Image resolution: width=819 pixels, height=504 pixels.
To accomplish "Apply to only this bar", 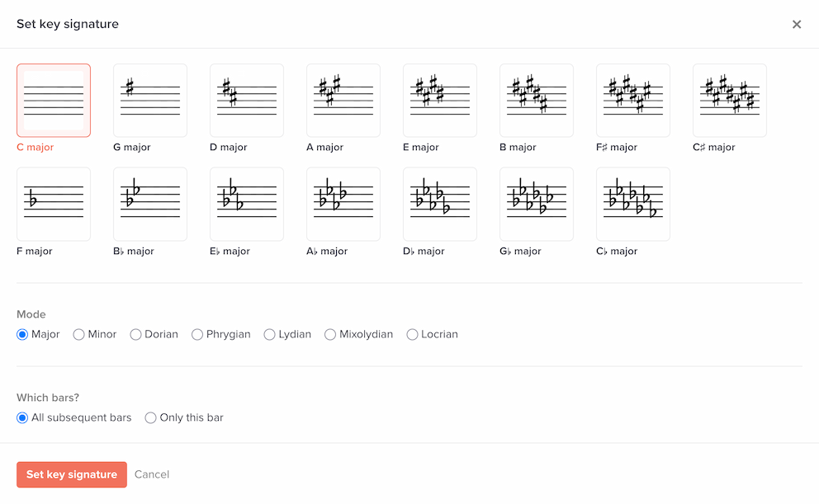I will (151, 418).
